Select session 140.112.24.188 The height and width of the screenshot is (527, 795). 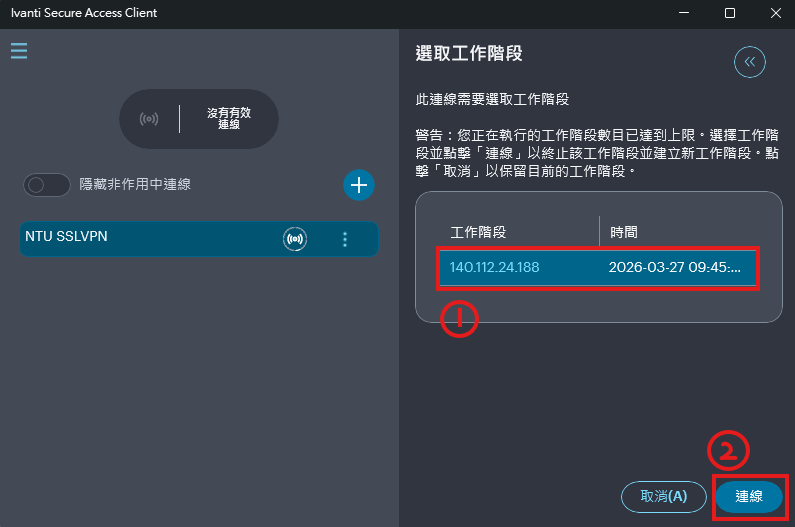494,268
